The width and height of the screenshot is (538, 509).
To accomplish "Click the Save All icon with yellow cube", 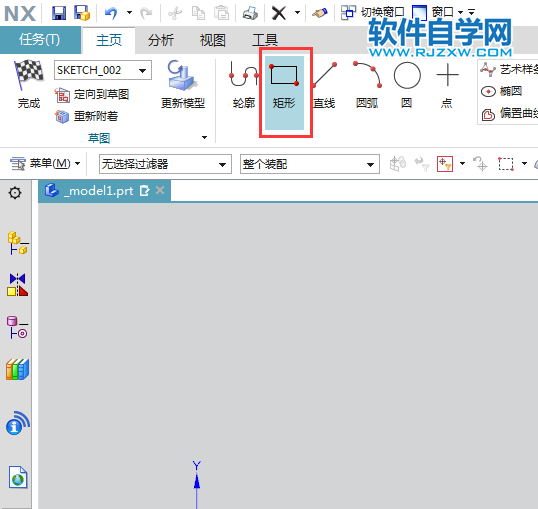I will coord(82,13).
